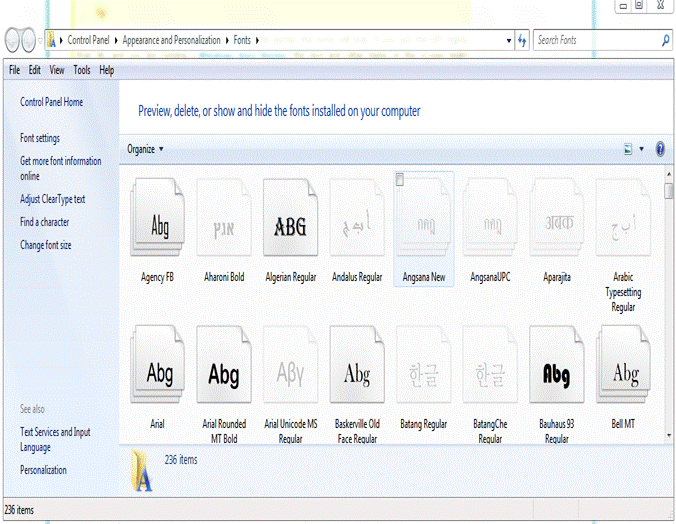
Task: Open the Edit menu
Action: pos(34,70)
